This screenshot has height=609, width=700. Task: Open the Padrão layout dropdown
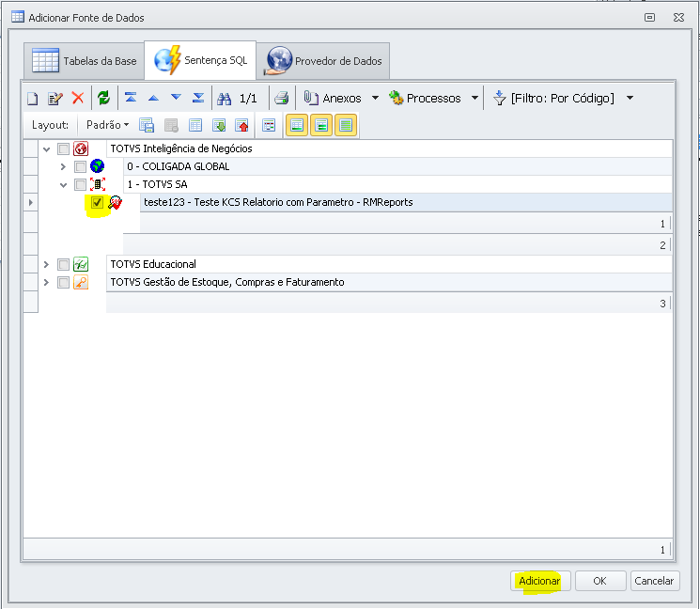pos(107,125)
